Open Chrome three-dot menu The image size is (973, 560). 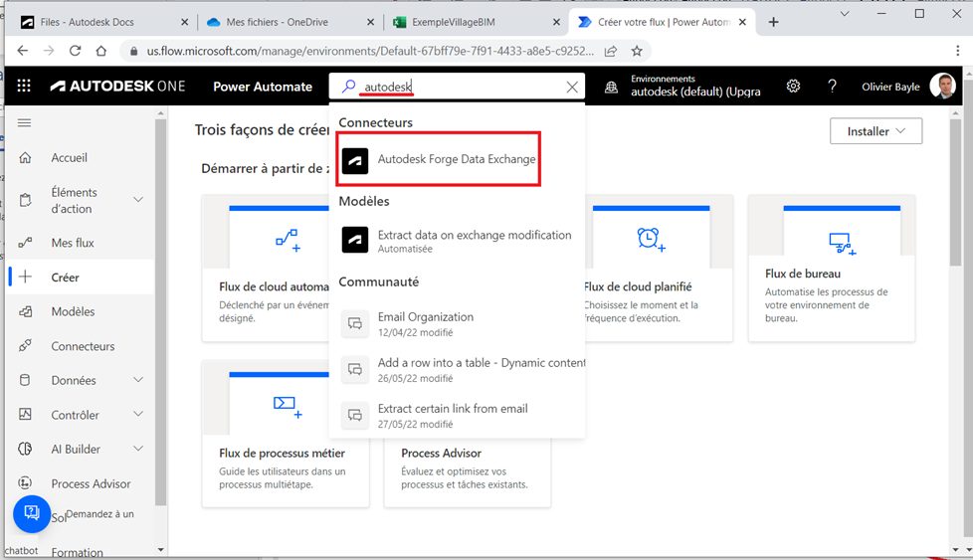tap(957, 51)
